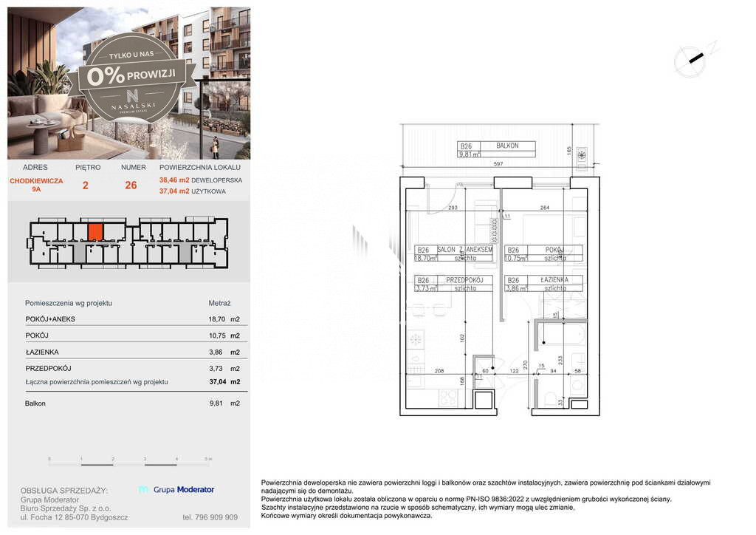The image size is (756, 535).
Task: Click the toilet symbol in bathroom
Action: 550,398
